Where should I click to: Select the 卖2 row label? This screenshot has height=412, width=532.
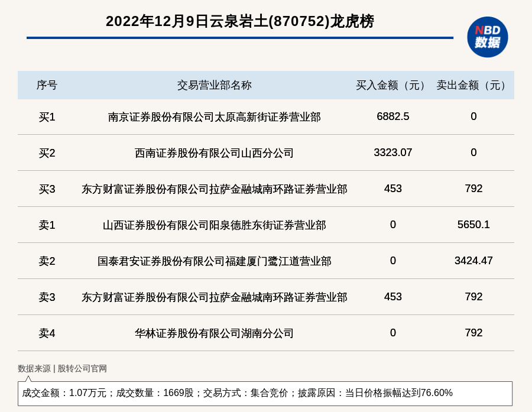coord(47,261)
